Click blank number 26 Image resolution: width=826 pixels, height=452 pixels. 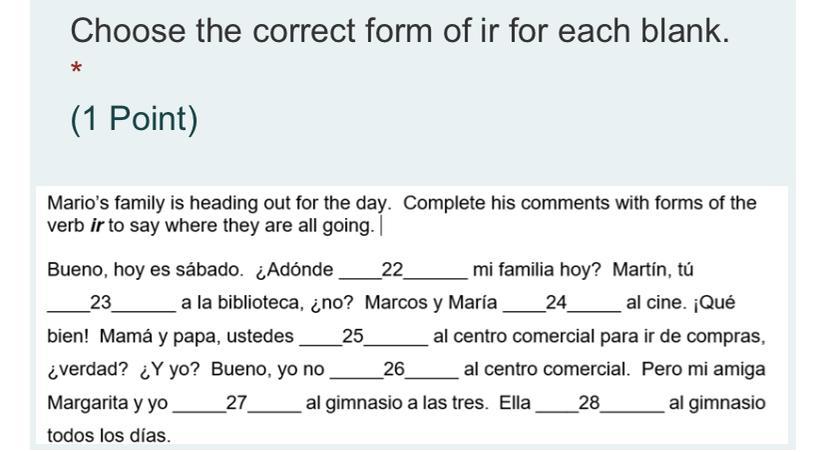point(393,369)
